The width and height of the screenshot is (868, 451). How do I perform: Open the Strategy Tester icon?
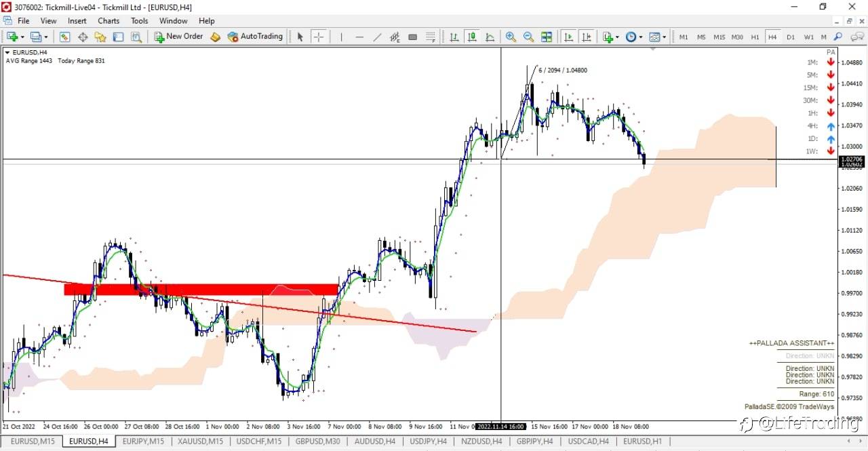pos(136,37)
